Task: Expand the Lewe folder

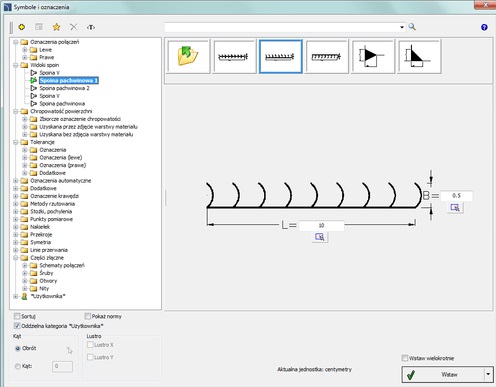Action: tap(25, 50)
